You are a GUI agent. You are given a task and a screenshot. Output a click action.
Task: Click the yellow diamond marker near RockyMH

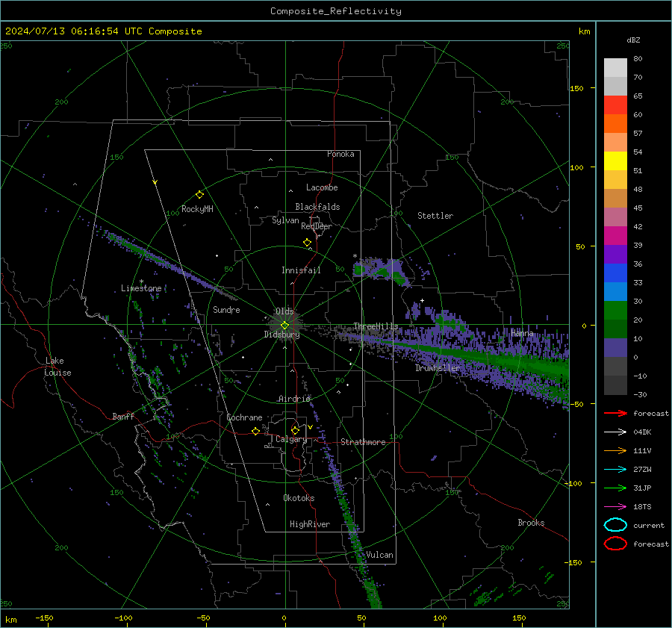(199, 195)
